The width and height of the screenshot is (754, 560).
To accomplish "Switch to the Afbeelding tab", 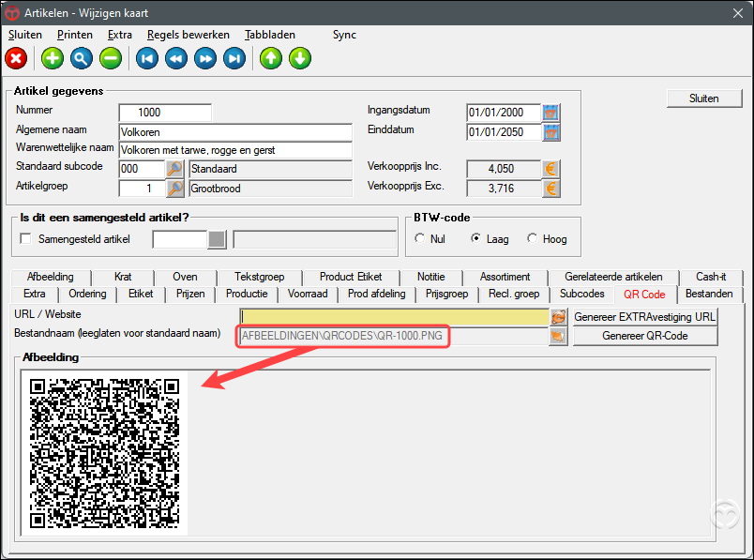I will 51,277.
